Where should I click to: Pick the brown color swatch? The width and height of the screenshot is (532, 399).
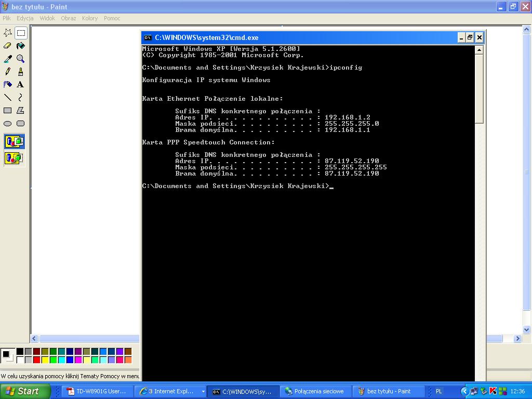(x=128, y=352)
